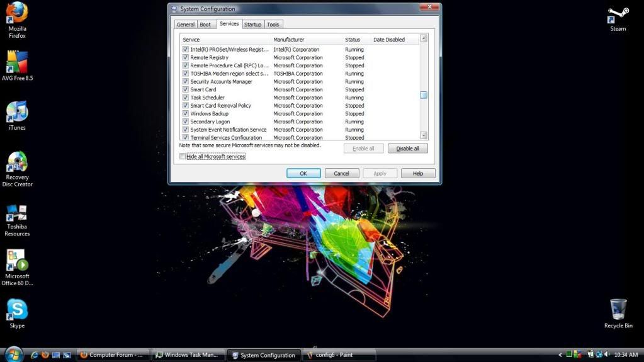This screenshot has width=644, height=362.
Task: Select the Skype desktop icon
Action: point(17,314)
